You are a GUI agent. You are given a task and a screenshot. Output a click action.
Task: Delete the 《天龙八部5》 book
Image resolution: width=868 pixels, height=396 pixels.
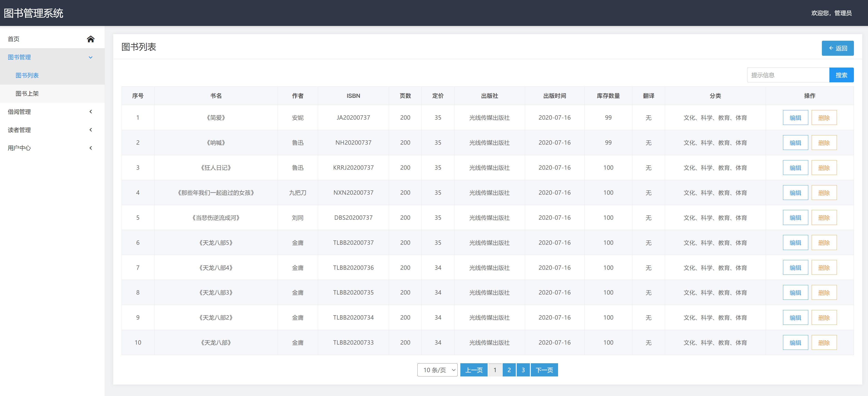pos(824,242)
